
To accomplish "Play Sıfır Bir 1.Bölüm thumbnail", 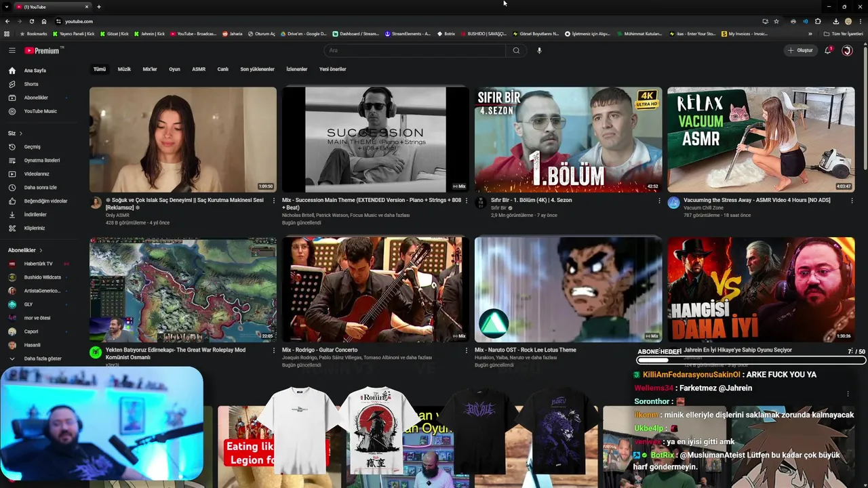I will click(x=568, y=140).
